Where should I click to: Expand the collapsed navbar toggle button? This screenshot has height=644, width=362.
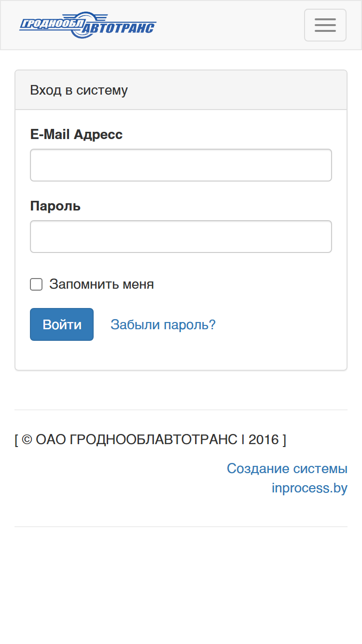[x=325, y=25]
